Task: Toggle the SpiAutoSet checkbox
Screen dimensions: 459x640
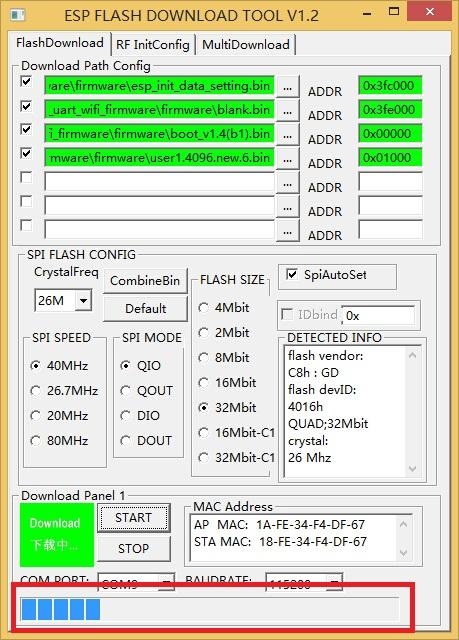Action: click(x=292, y=274)
